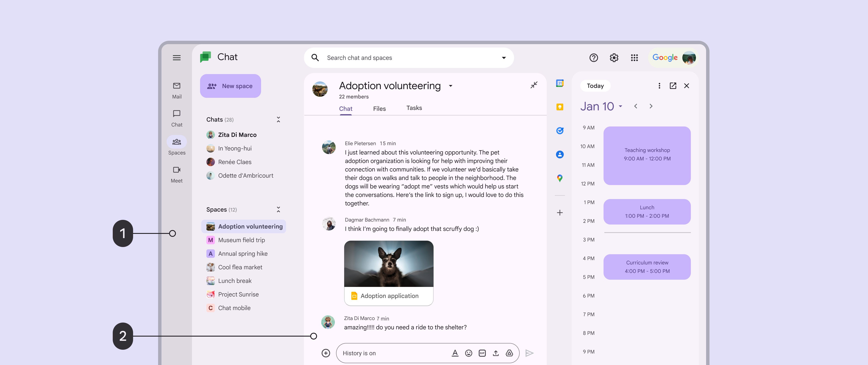
Task: Open the emoji picker in message box
Action: coord(468,353)
